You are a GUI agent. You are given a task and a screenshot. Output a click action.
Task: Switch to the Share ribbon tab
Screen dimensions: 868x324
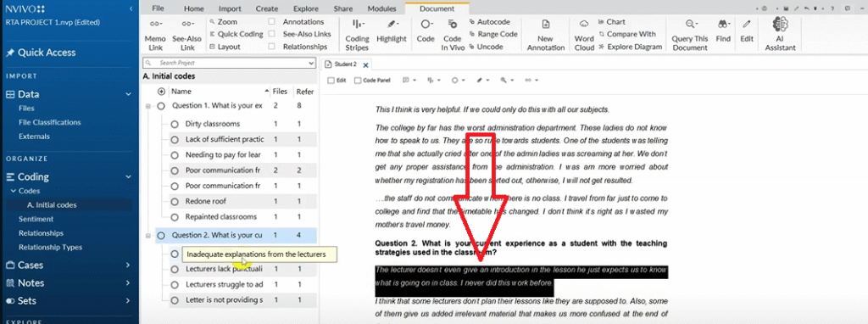pos(343,8)
